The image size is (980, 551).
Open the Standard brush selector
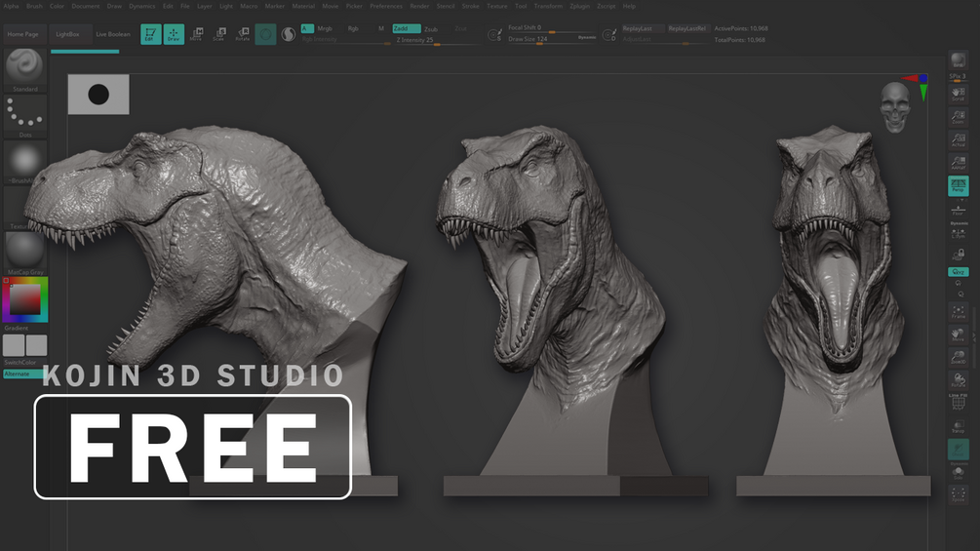pos(25,70)
